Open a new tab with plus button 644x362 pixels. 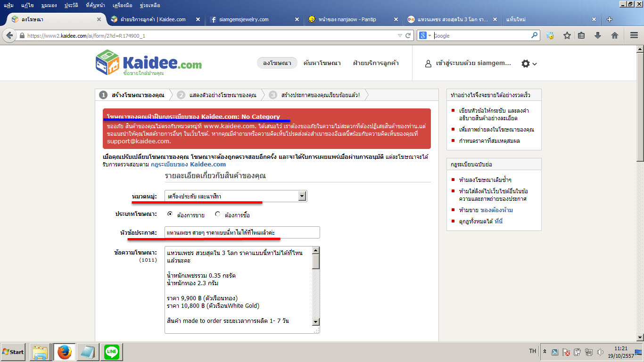tap(610, 19)
